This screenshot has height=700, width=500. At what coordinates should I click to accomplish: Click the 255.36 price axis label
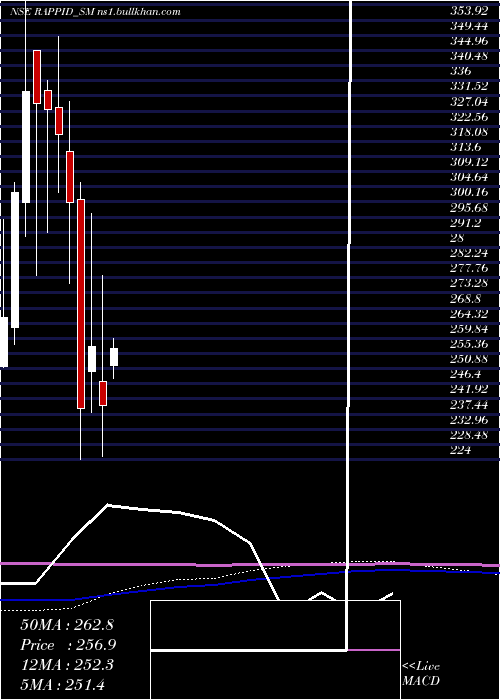[x=469, y=345]
